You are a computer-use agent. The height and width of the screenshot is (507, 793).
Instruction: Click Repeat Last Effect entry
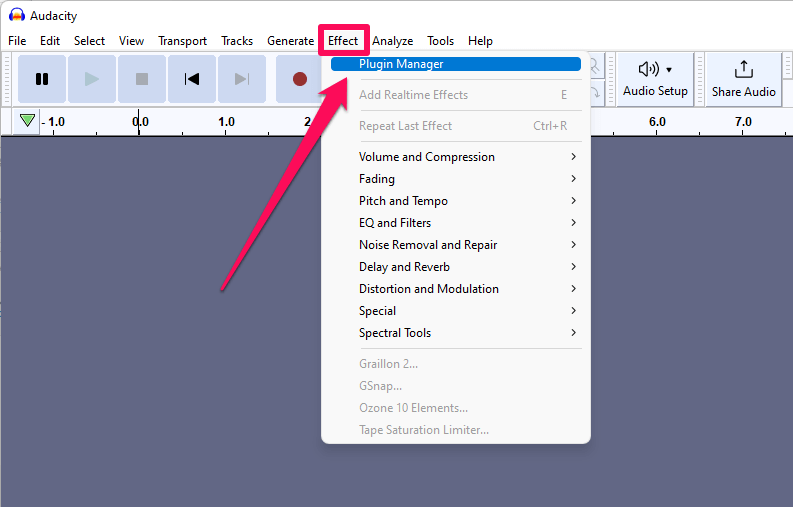(x=456, y=125)
